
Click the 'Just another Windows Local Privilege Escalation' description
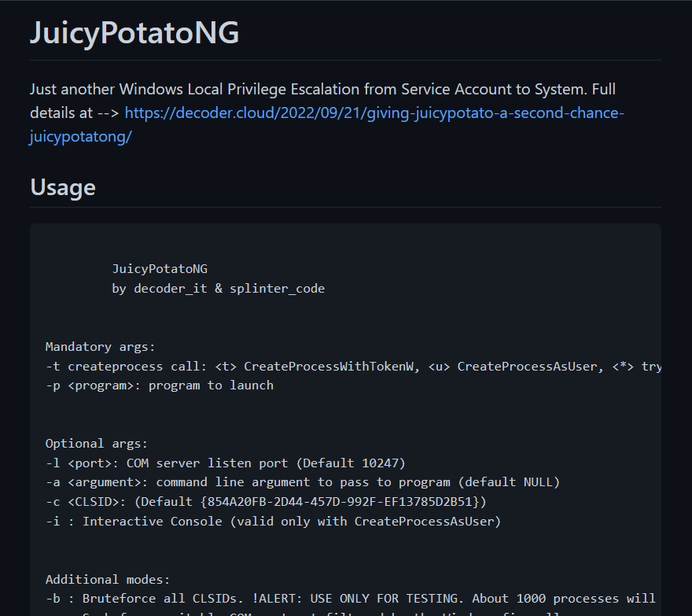pyautogui.click(x=322, y=101)
